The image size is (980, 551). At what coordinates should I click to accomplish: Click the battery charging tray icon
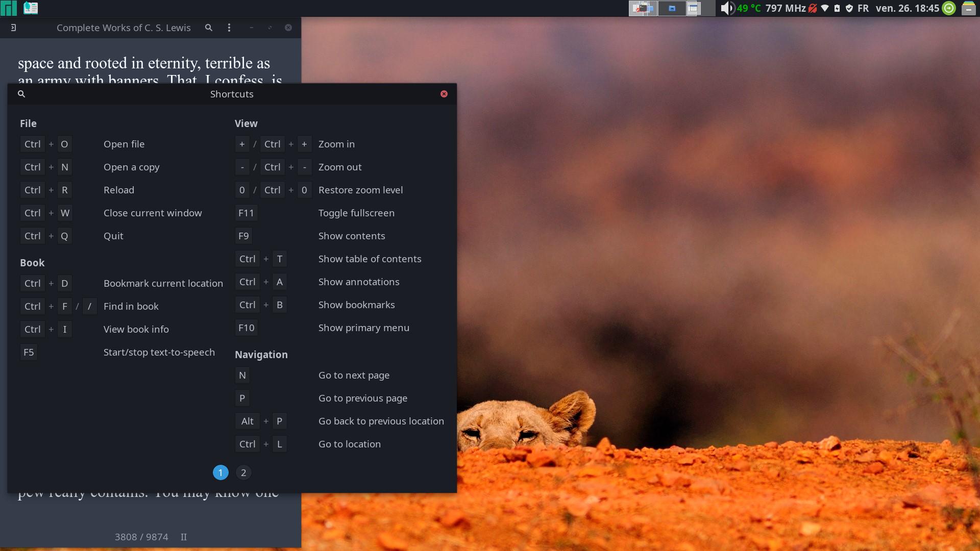pyautogui.click(x=837, y=8)
